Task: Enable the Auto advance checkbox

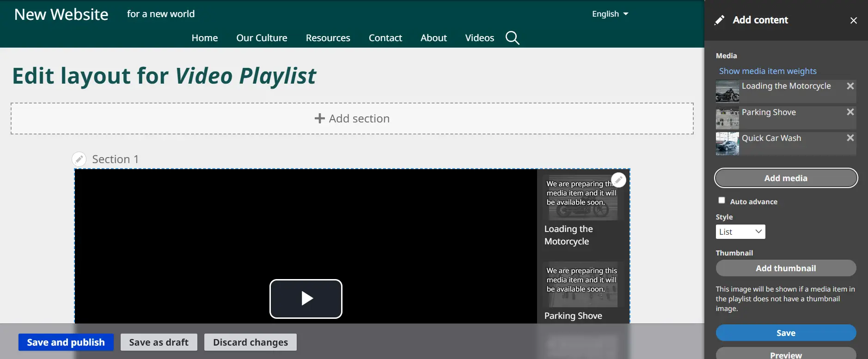Action: point(721,201)
